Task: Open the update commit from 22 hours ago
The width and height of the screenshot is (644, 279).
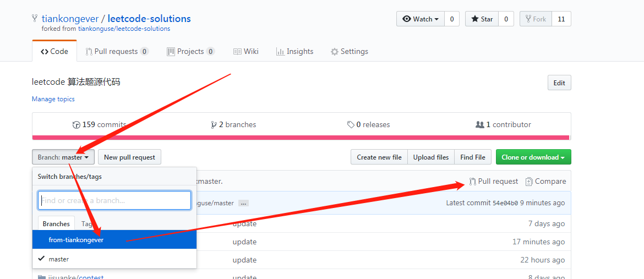Action: pyautogui.click(x=245, y=260)
